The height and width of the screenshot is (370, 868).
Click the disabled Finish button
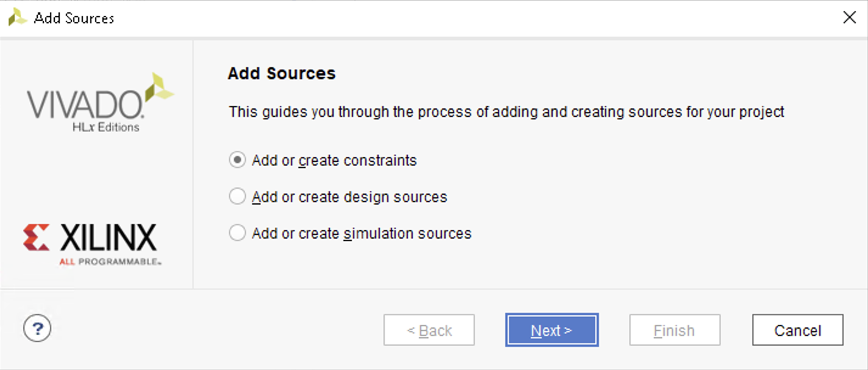[x=674, y=330]
